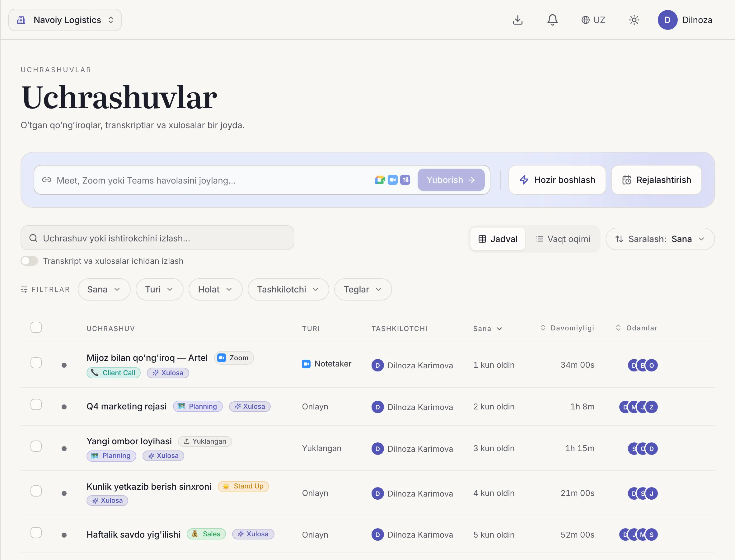
Task: Select Q4 marketing rejasi row checkbox
Action: [36, 404]
